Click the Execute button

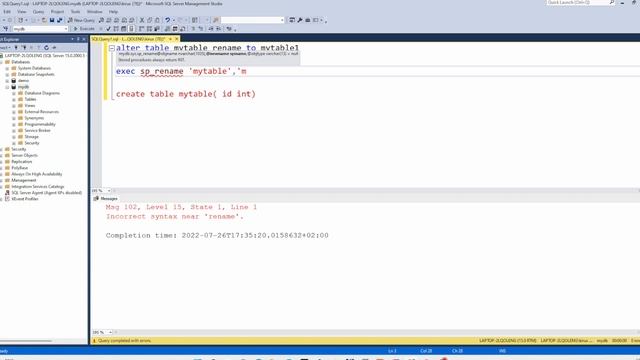coord(84,29)
